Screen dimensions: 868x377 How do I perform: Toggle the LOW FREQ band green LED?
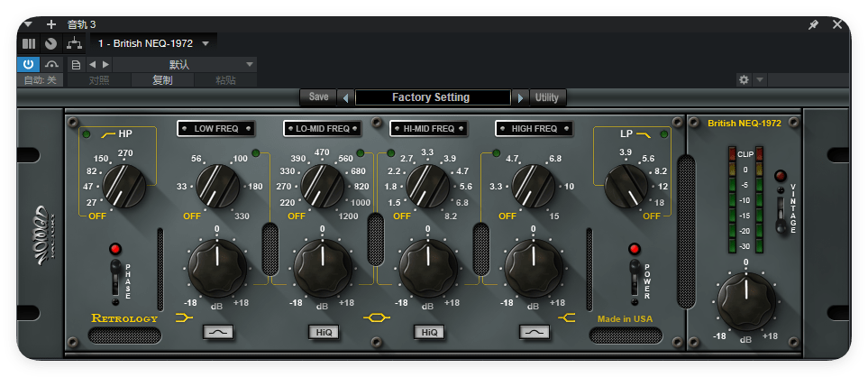[256, 152]
